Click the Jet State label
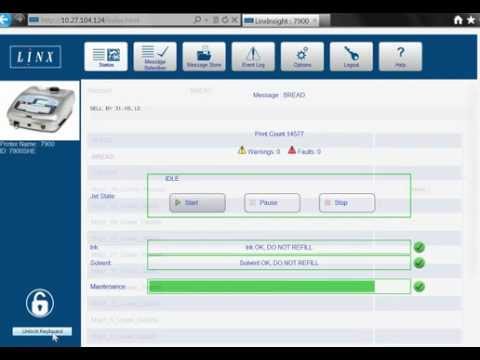This screenshot has height=360, width=480. click(x=102, y=196)
